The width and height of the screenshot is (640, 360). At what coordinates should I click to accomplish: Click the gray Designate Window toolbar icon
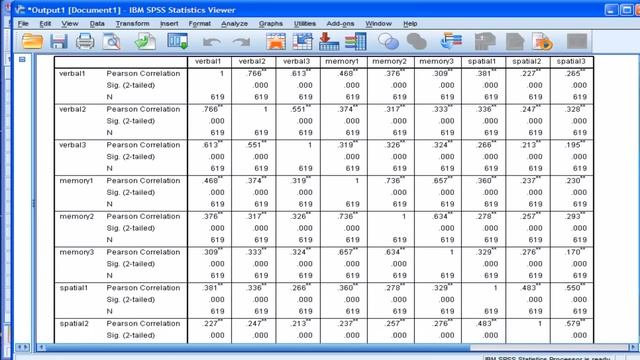485,42
